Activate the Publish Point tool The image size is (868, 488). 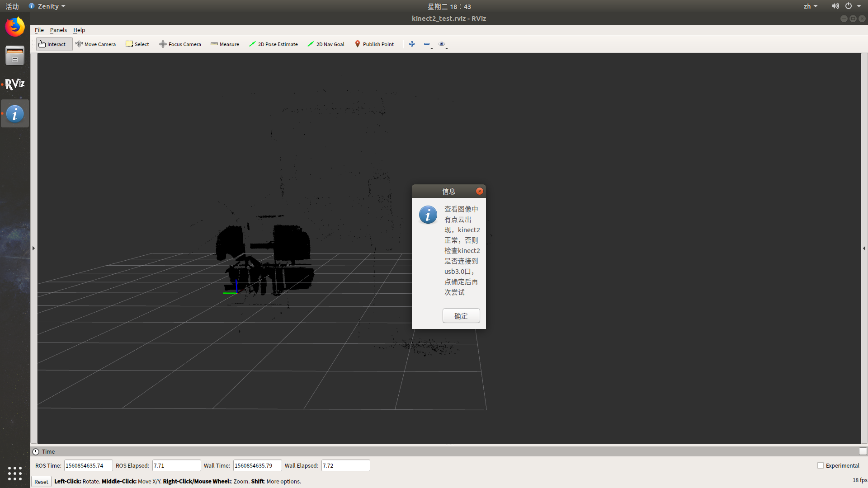click(x=374, y=44)
